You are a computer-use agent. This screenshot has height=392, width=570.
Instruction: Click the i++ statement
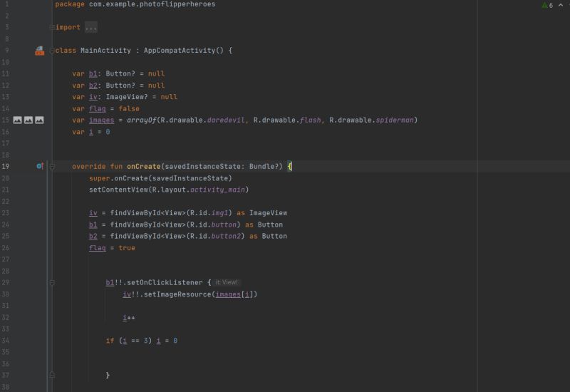click(x=129, y=317)
